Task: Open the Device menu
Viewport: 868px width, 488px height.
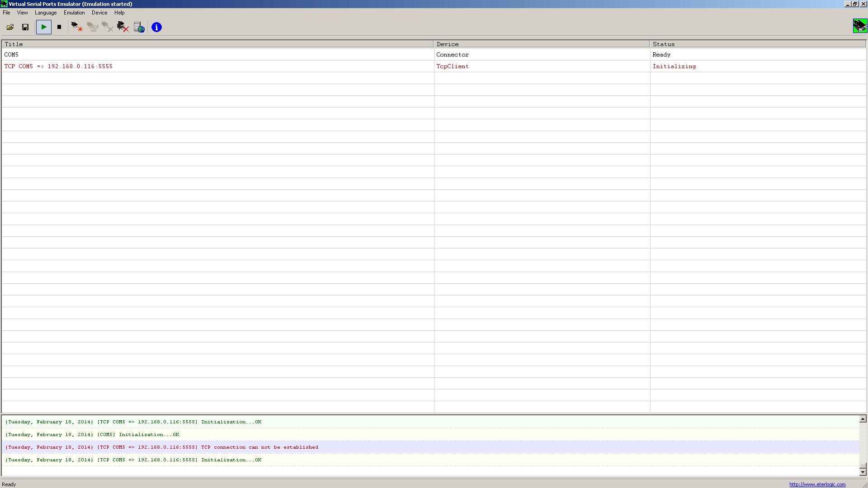Action: point(99,13)
